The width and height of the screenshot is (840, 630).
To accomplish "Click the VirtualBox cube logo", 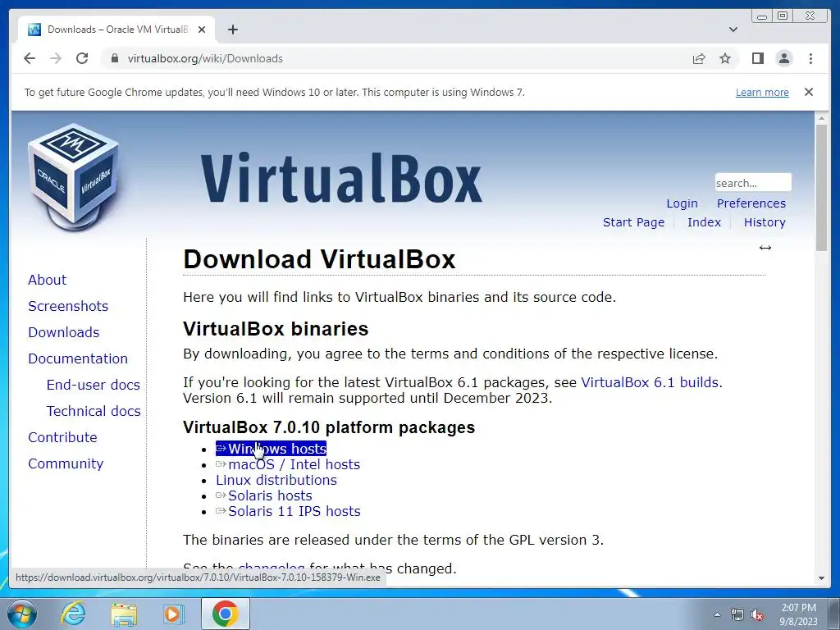I will (74, 177).
